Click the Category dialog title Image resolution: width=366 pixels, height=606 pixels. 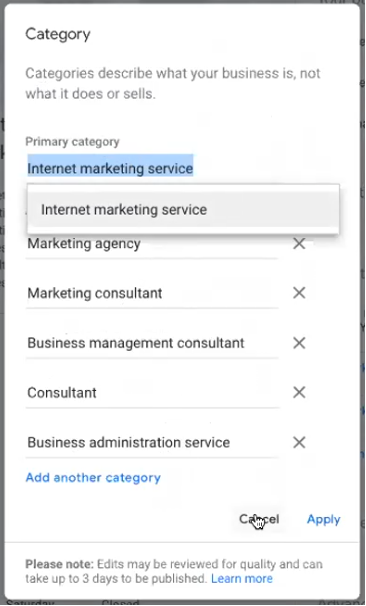click(x=58, y=34)
